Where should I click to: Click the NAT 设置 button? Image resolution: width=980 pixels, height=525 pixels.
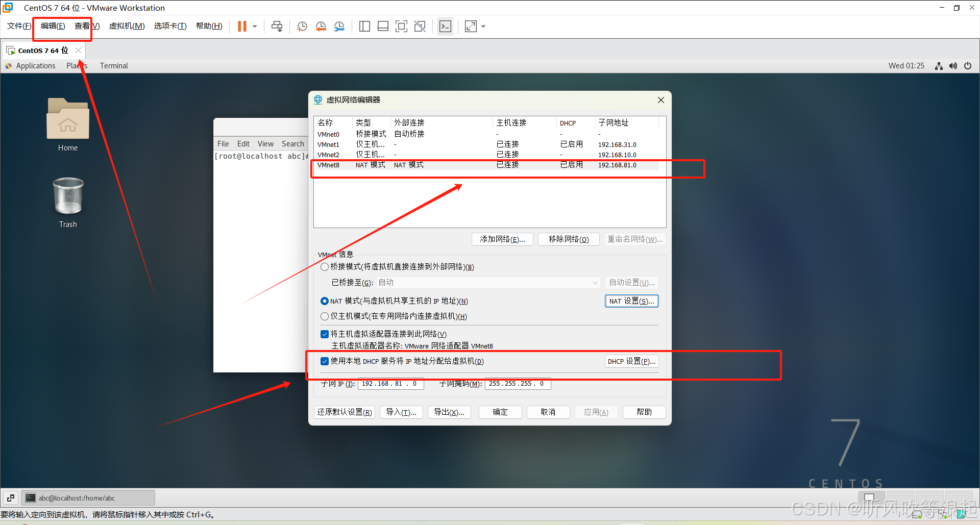(631, 301)
